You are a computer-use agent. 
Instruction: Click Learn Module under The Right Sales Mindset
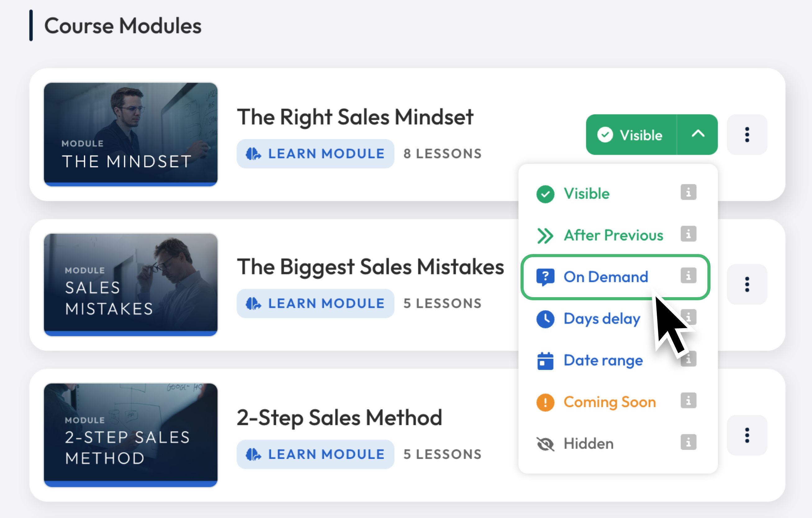(x=315, y=154)
